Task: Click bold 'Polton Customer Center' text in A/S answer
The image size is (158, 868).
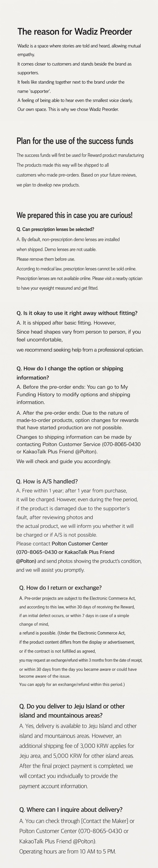Action: [x=80, y=544]
